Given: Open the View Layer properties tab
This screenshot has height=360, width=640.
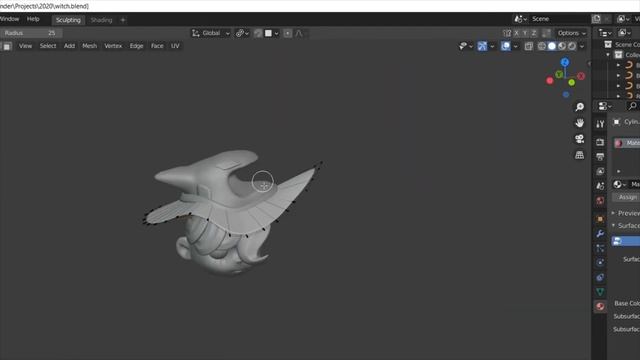Looking at the screenshot, I should click(600, 171).
